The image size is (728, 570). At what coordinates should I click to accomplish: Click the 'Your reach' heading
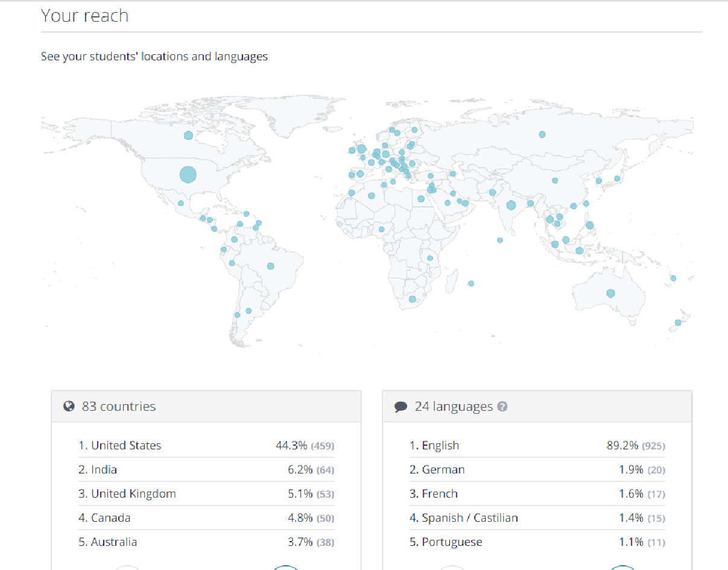85,16
